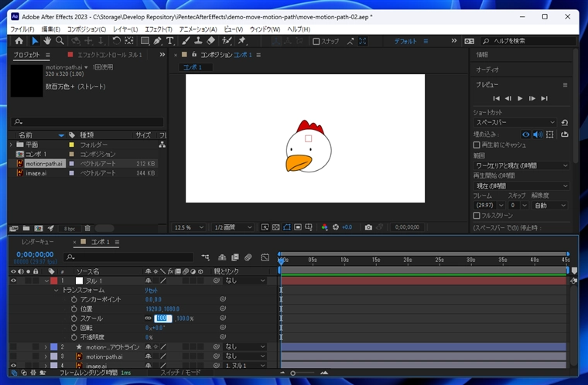Screen dimensions: 588x385
Task: Click the stopwatch icon next to 位置
Action: 74,308
